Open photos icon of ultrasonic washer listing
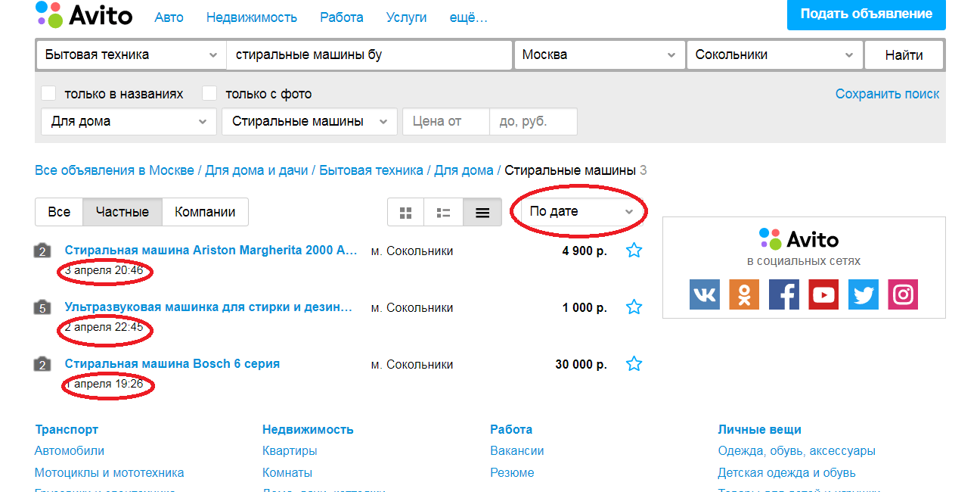Viewport: 980px width, 492px height. click(42, 307)
